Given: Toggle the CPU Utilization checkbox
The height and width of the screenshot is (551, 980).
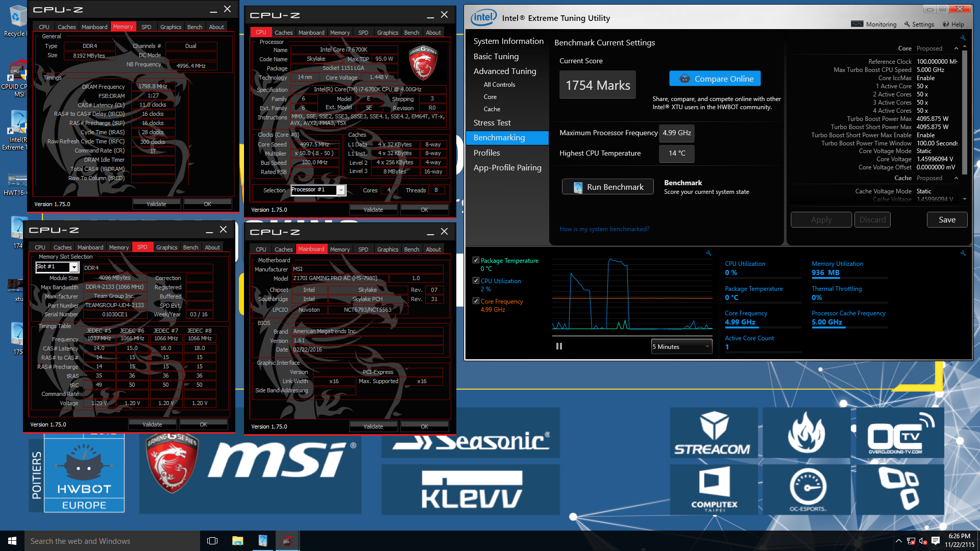Looking at the screenshot, I should tap(476, 281).
